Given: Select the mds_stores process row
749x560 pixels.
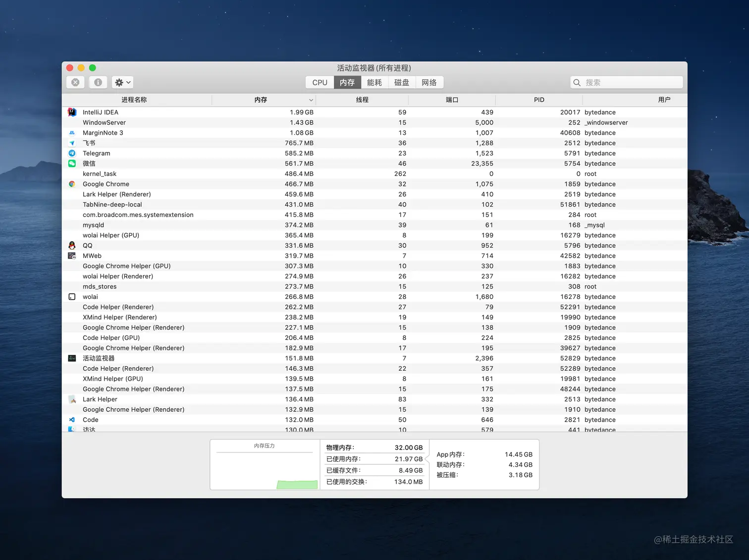Looking at the screenshot, I should click(x=374, y=286).
